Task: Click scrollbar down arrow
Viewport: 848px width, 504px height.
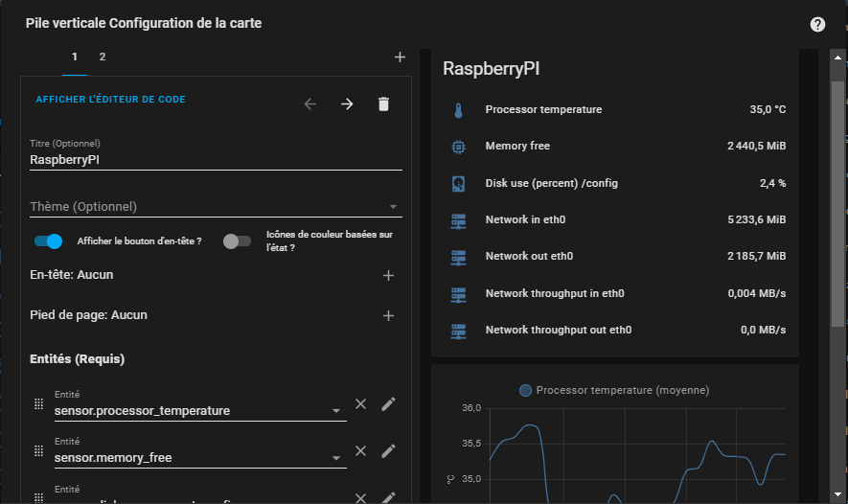Action: click(837, 494)
